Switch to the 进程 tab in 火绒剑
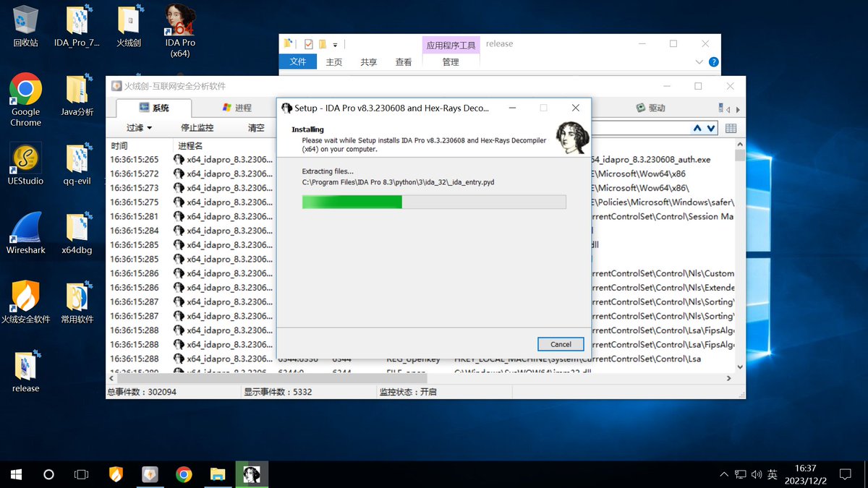This screenshot has width=868, height=488. [237, 108]
